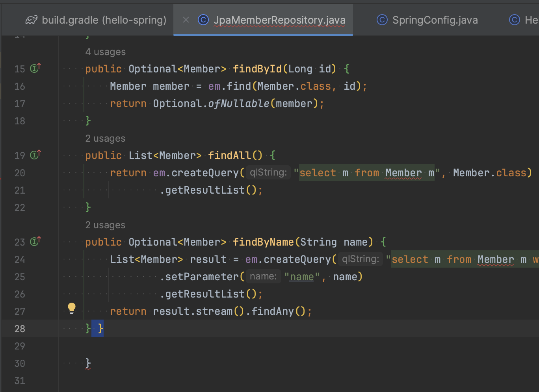The height and width of the screenshot is (392, 539).
Task: Click the underlined Member in line 24 query
Action: point(496,259)
